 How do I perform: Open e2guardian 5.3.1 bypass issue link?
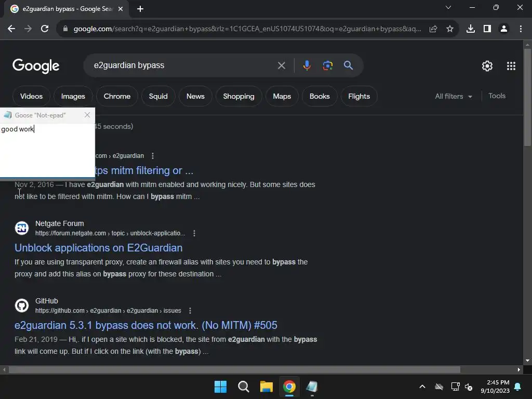coord(146,325)
